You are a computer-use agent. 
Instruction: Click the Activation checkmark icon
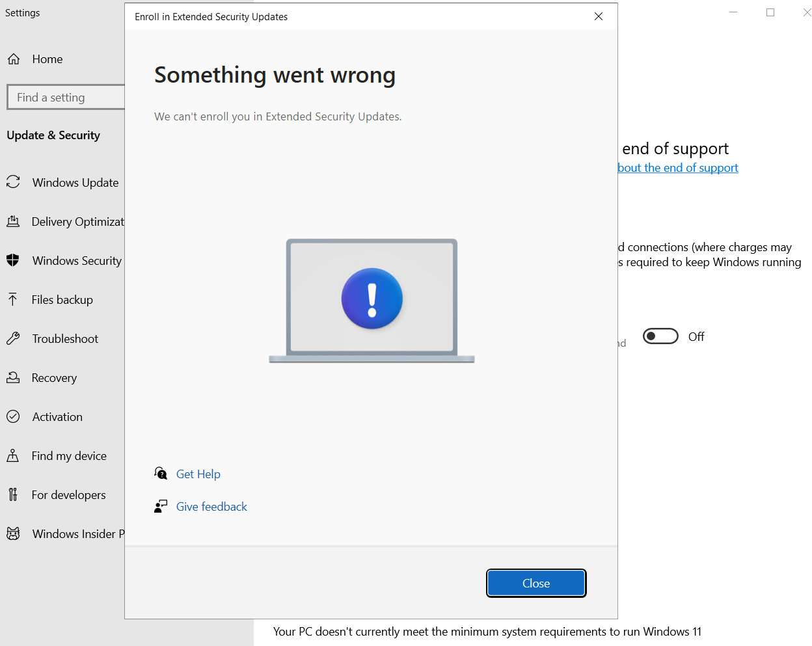coord(13,416)
